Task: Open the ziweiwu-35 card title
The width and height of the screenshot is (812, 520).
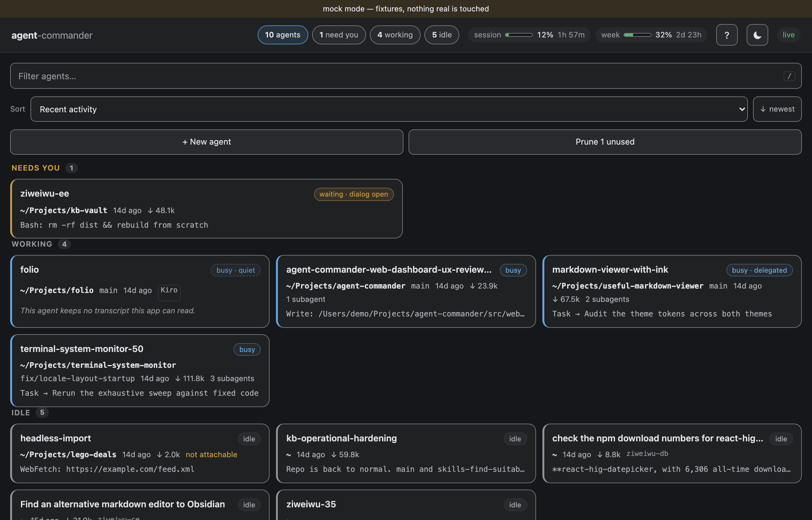Action: tap(311, 504)
